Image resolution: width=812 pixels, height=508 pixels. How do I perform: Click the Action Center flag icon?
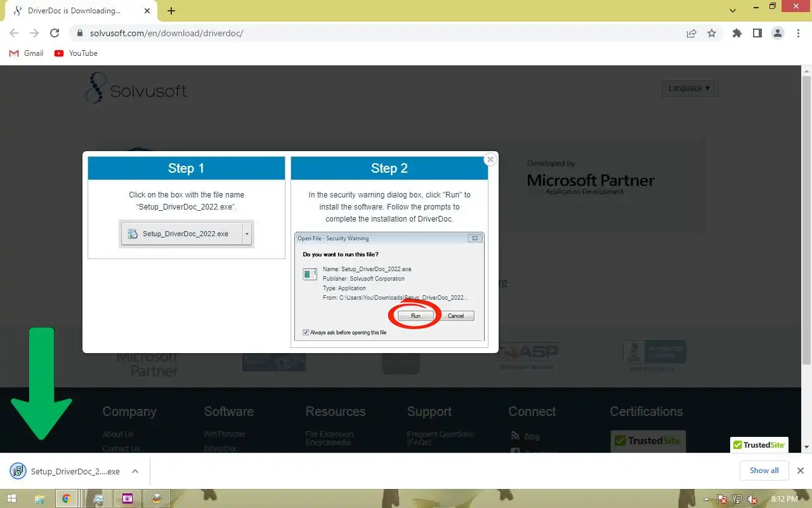pos(721,499)
